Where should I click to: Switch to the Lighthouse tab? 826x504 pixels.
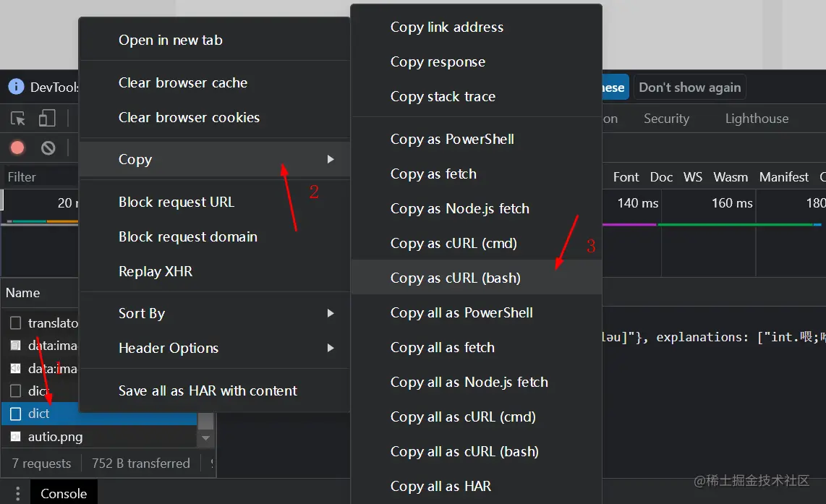757,119
